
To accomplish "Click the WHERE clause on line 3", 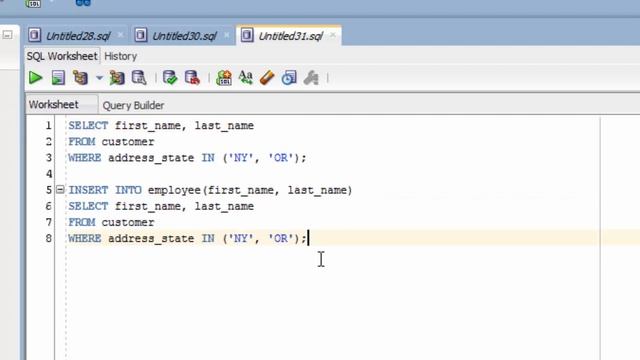I will pyautogui.click(x=187, y=158).
